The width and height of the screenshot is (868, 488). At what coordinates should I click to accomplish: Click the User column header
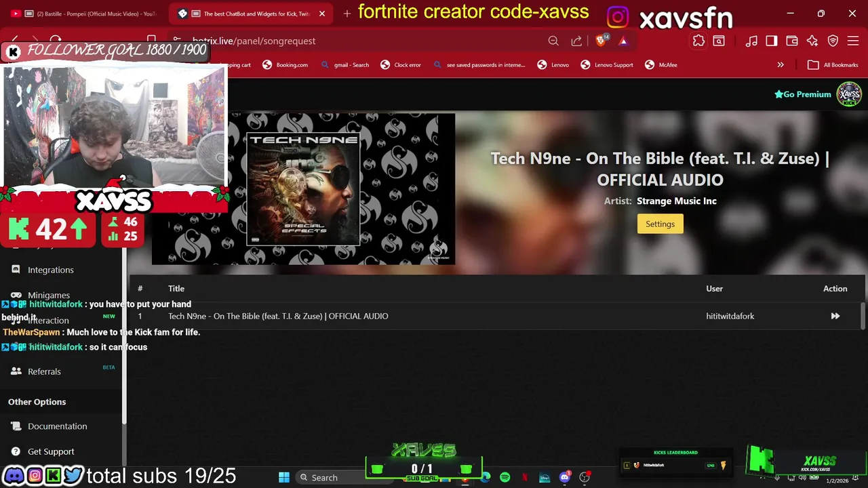714,289
